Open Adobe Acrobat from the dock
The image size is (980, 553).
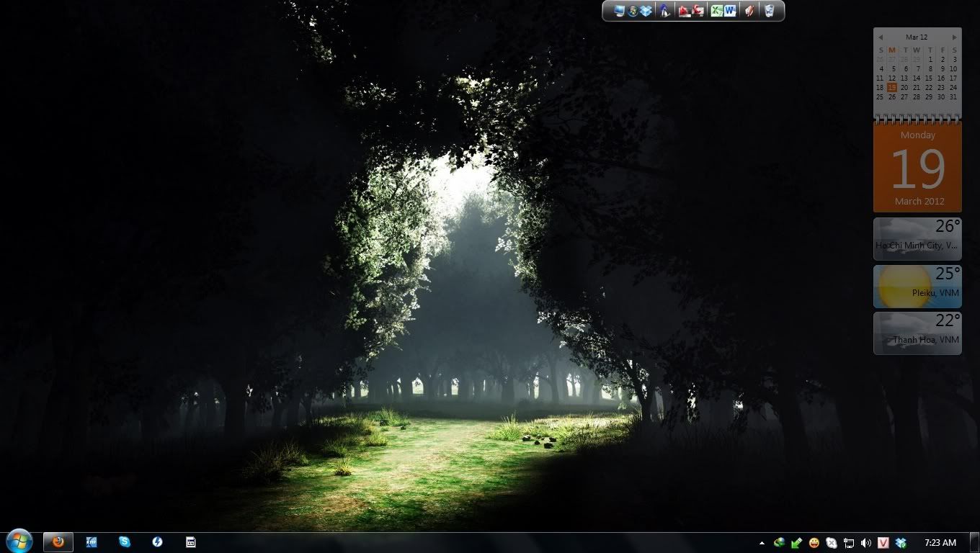click(683, 10)
